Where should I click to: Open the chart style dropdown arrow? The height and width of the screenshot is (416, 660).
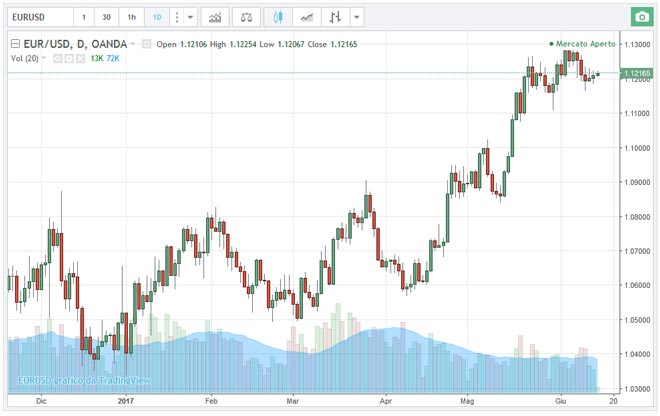coord(359,18)
